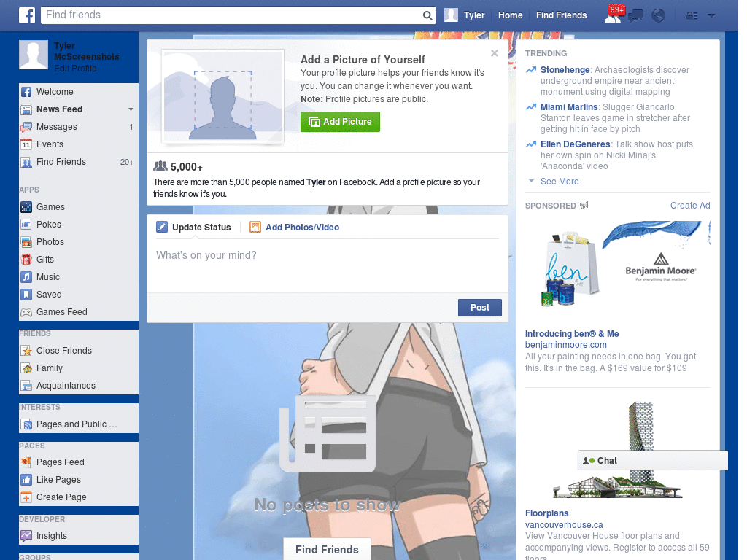Select the Add Photos/Video tab
Screen dimensions: 747x560
click(295, 227)
